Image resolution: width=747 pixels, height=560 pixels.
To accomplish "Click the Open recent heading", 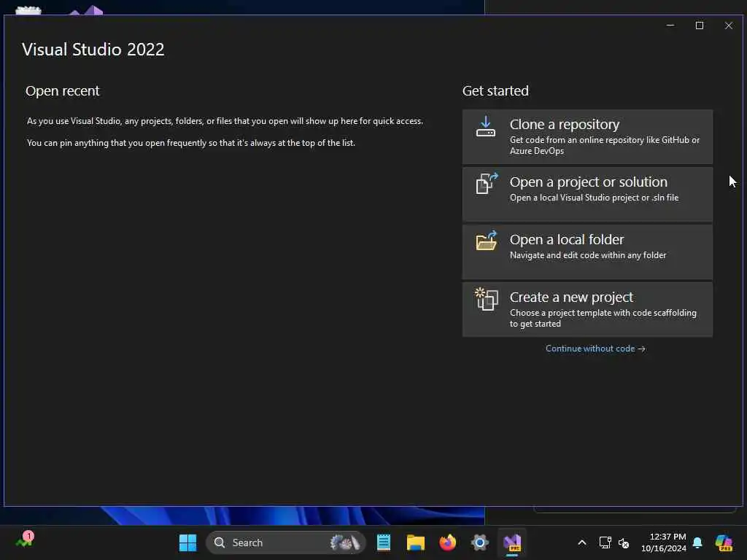I will [63, 91].
